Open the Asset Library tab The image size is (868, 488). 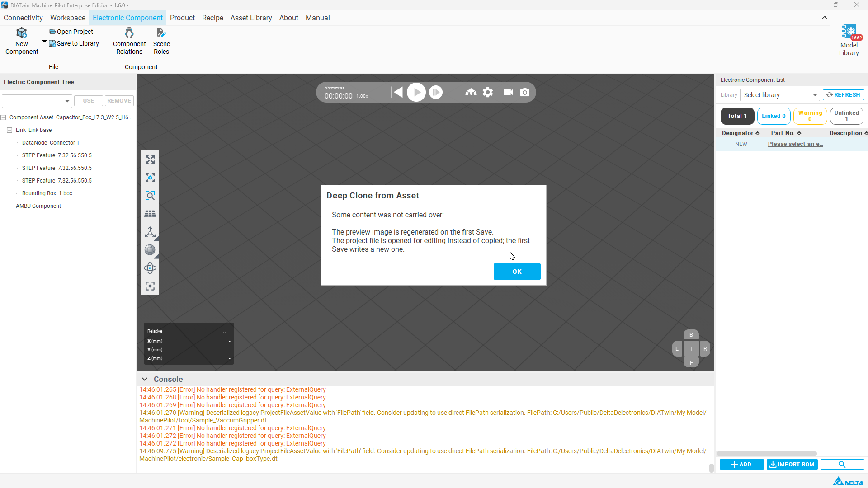pyautogui.click(x=251, y=18)
